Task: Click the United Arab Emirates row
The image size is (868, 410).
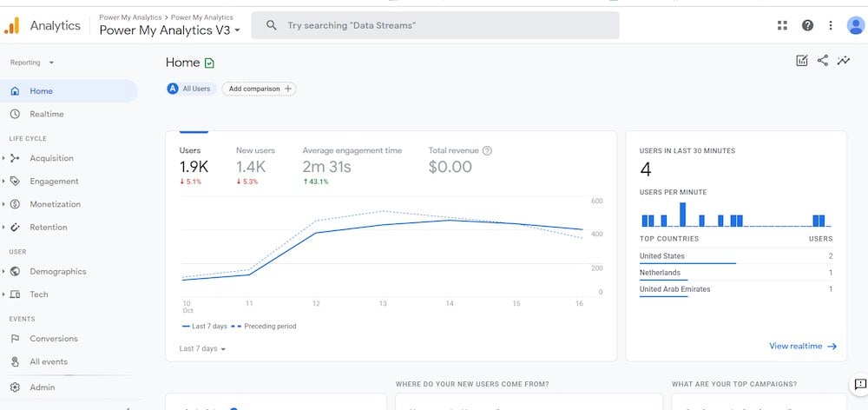Action: (736, 289)
